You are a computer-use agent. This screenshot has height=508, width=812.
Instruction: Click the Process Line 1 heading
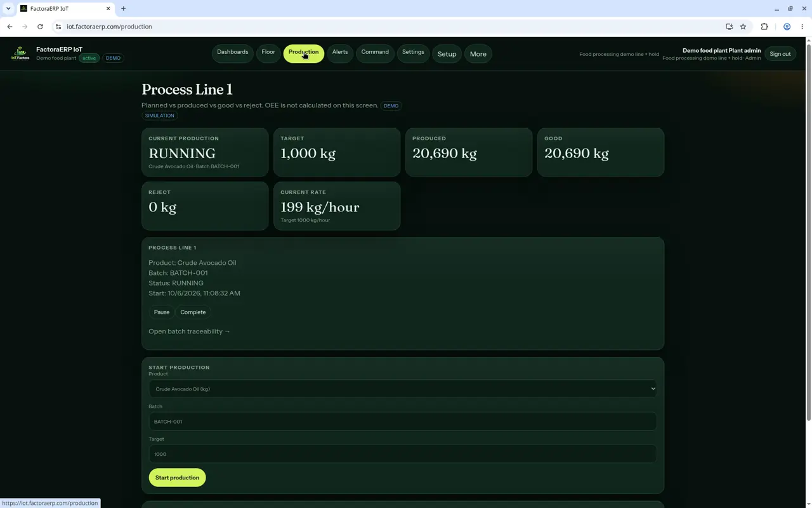(187, 90)
